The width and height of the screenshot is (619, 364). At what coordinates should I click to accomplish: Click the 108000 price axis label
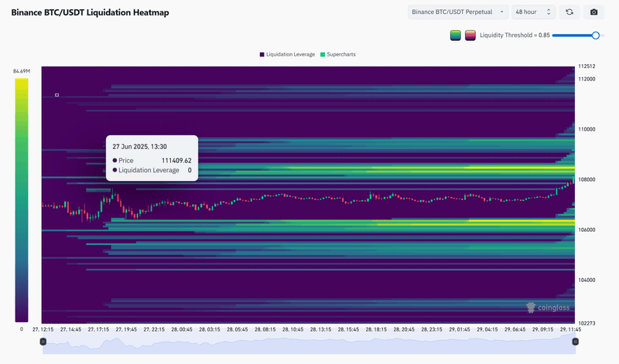click(x=587, y=179)
